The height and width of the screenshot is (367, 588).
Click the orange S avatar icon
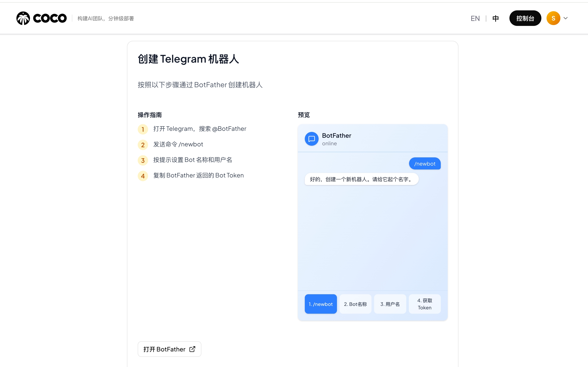pos(553,18)
